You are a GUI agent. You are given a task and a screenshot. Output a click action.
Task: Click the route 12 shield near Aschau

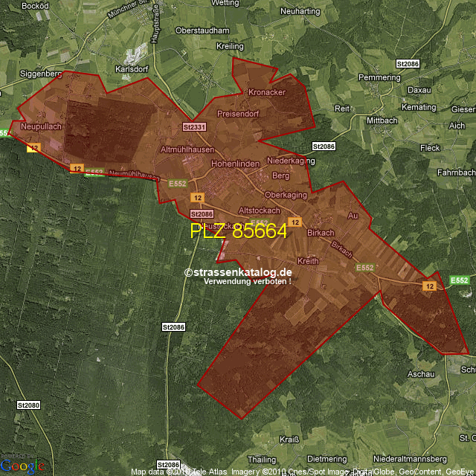pos(429,286)
